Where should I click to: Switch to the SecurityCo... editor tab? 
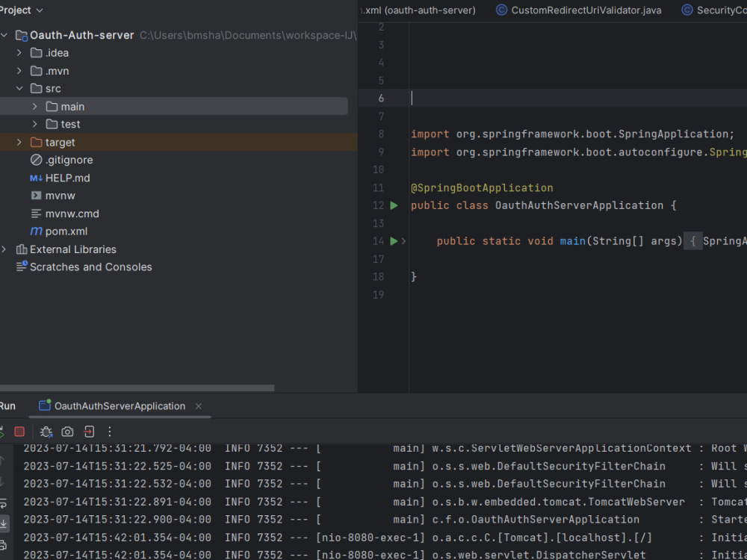click(x=713, y=10)
